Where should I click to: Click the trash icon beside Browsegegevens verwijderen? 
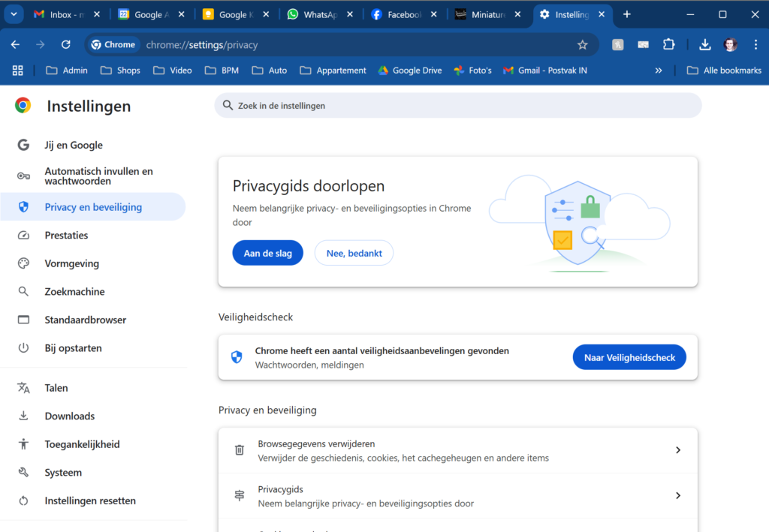pyautogui.click(x=240, y=449)
